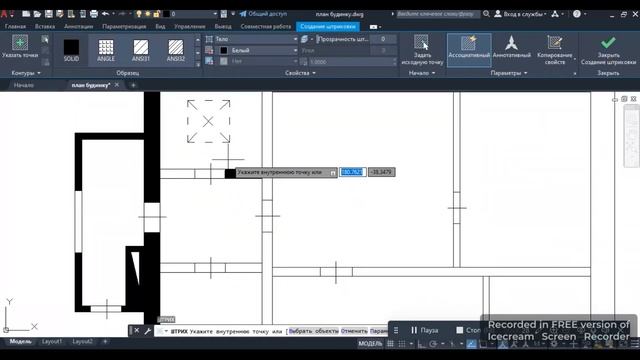Switch to the Вставка ribbon tab
Screen dimensions: 640x360
coord(44,27)
